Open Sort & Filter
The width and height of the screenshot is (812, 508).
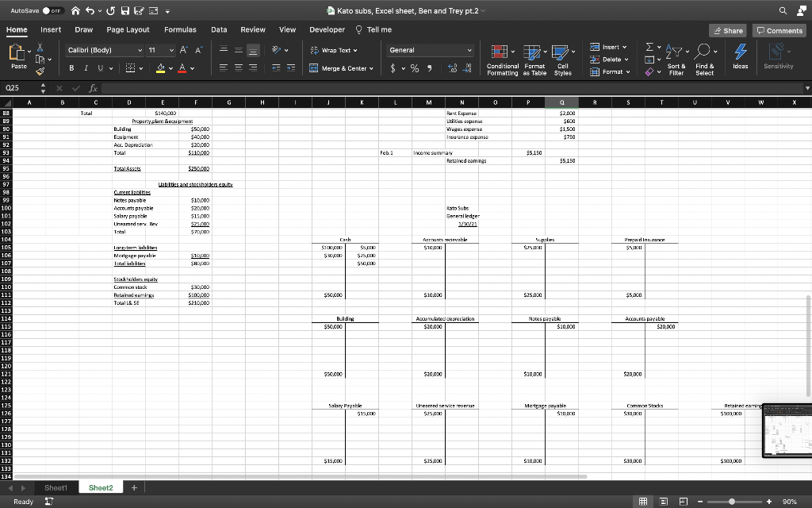676,60
